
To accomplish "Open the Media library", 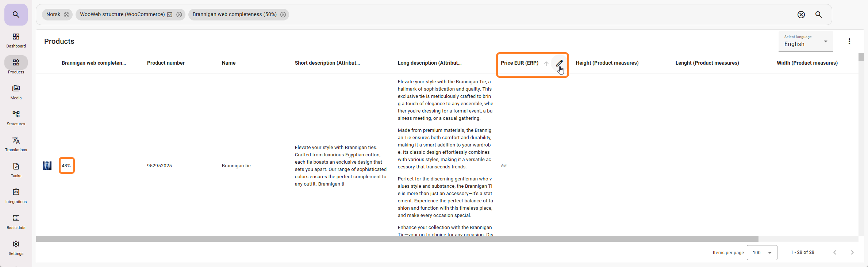I will pos(16,92).
